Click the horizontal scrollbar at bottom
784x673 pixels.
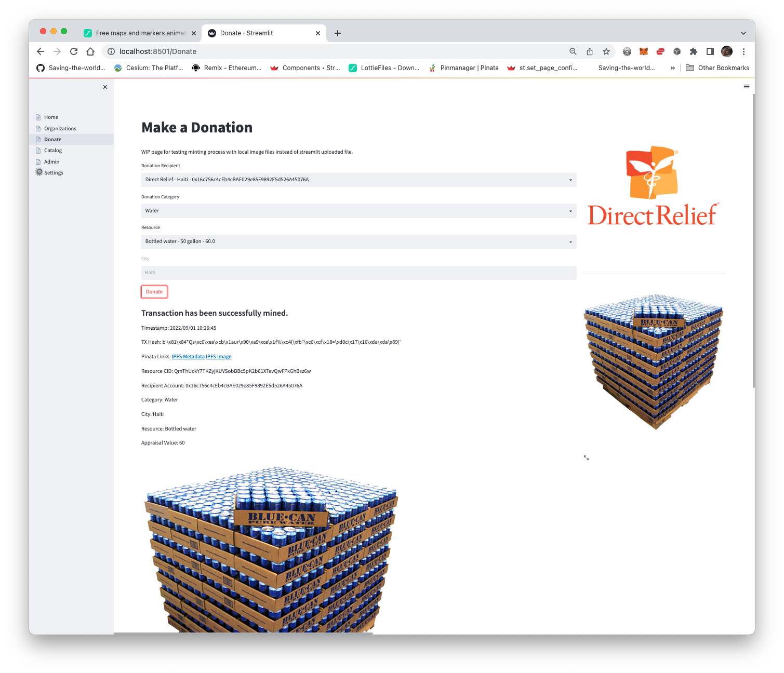tap(243, 634)
